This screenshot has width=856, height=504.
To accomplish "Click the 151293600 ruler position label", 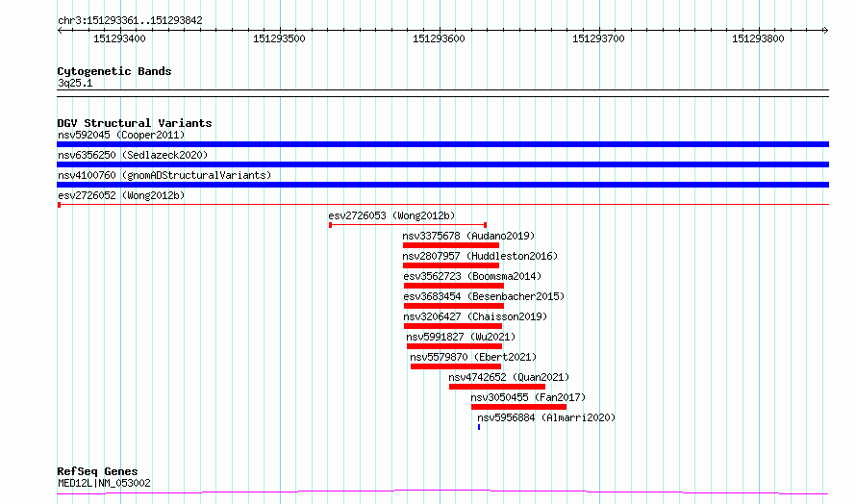I will [x=439, y=38].
